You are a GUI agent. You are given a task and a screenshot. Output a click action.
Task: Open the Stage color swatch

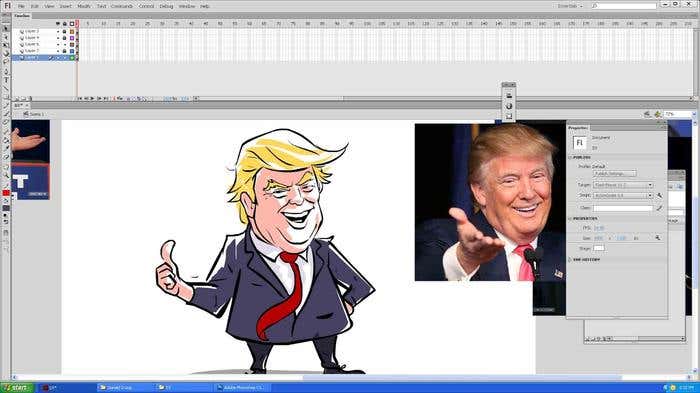coord(599,248)
